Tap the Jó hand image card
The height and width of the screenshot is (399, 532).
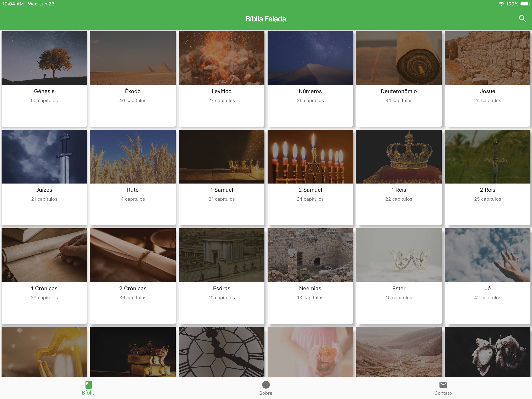[x=487, y=255]
